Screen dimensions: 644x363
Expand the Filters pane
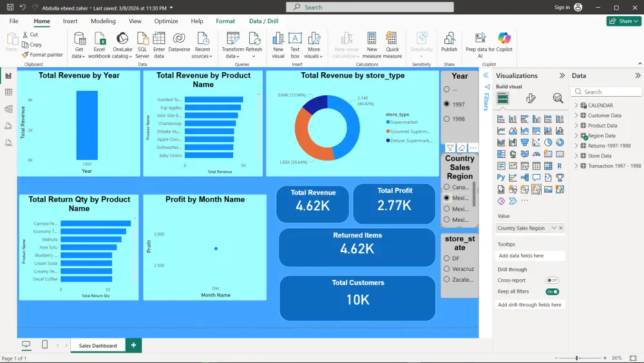pyautogui.click(x=486, y=75)
